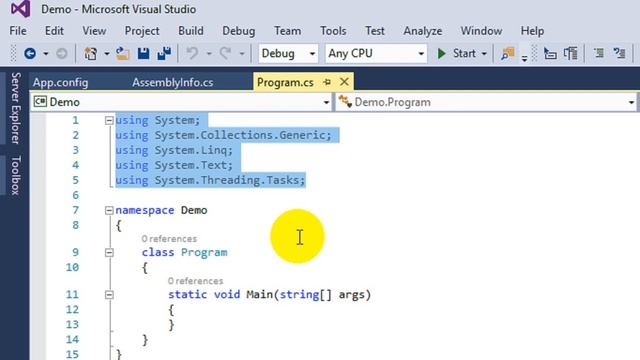
Task: Pin the Program.cs tab
Action: pyautogui.click(x=327, y=82)
